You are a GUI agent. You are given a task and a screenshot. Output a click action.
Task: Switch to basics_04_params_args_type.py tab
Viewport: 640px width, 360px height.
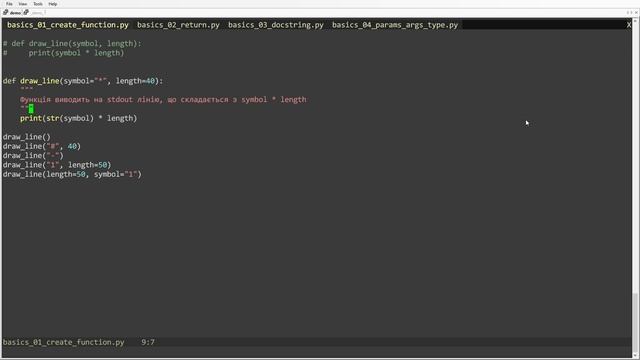tap(395, 25)
